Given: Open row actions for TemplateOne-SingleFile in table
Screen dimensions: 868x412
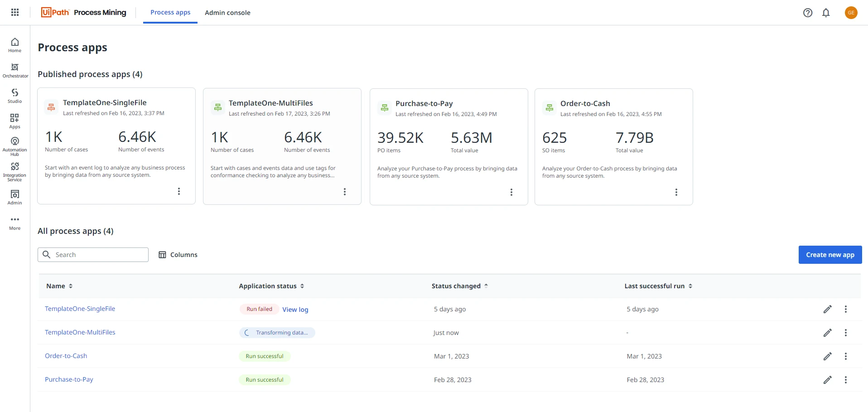Looking at the screenshot, I should click(846, 309).
